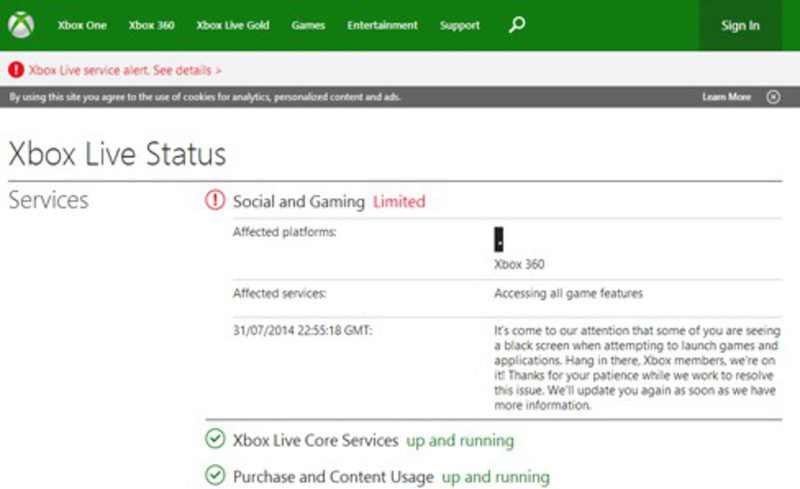Click Purchase 'up and running' status text

click(496, 477)
